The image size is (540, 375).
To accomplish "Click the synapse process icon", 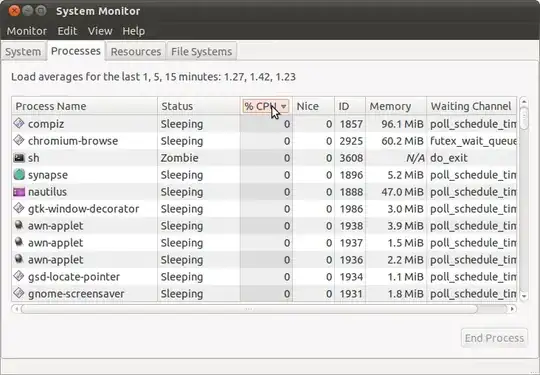I will [x=19, y=175].
